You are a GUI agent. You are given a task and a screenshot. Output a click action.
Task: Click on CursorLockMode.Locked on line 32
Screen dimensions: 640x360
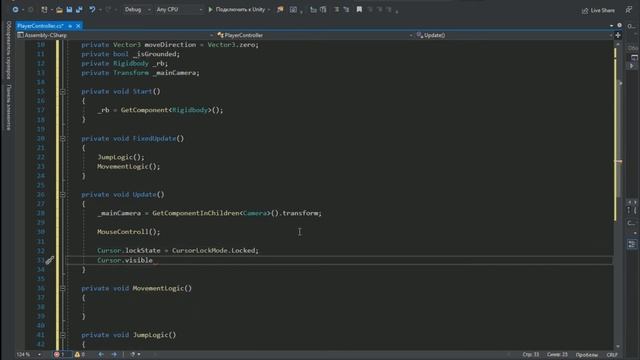tap(214, 250)
